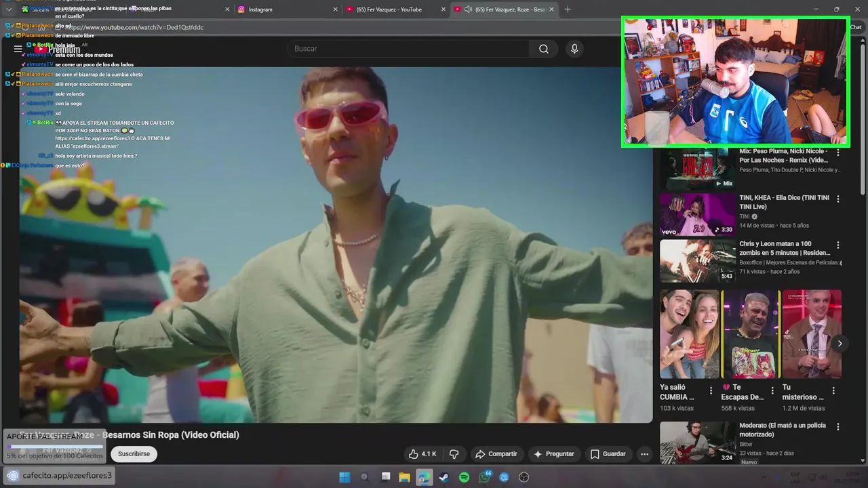
Task: Open options for Chris y Leon video
Action: [838, 245]
